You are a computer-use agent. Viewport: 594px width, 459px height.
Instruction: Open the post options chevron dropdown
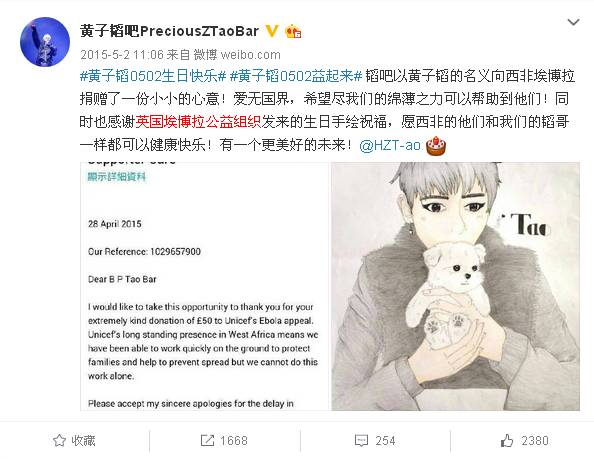(573, 22)
